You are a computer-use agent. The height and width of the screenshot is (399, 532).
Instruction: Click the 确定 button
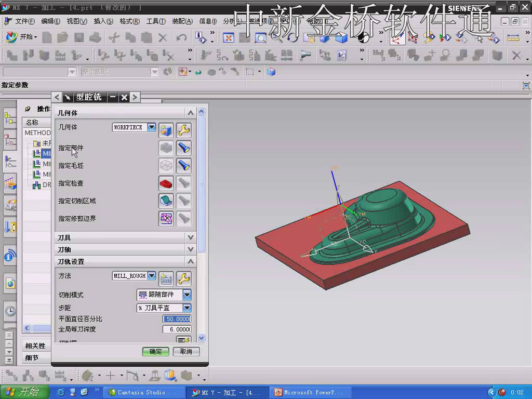(x=156, y=352)
